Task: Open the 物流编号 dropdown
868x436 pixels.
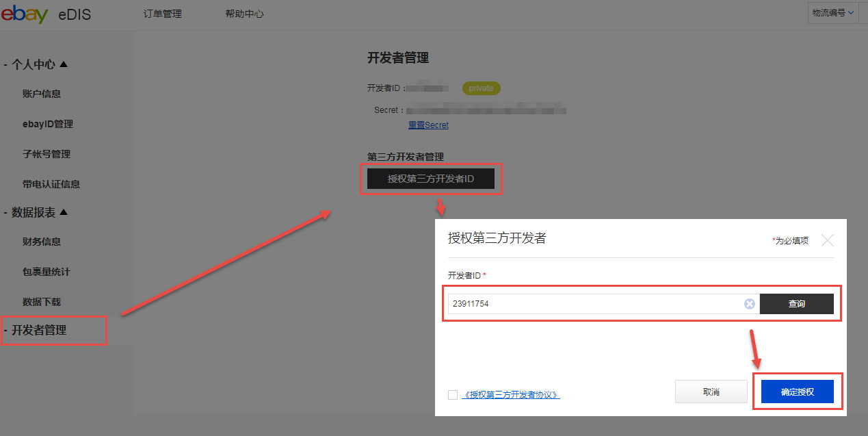Action: coord(832,13)
